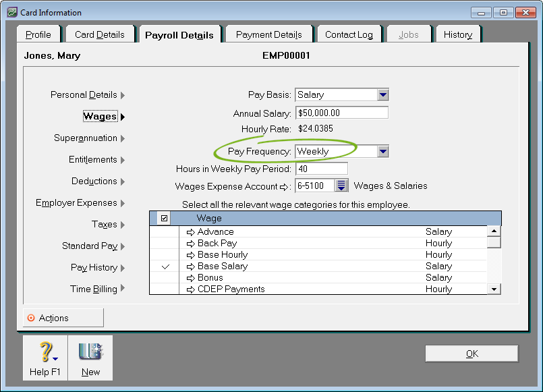Click the arrow icon next to Advance
Image resolution: width=543 pixels, height=392 pixels.
190,232
